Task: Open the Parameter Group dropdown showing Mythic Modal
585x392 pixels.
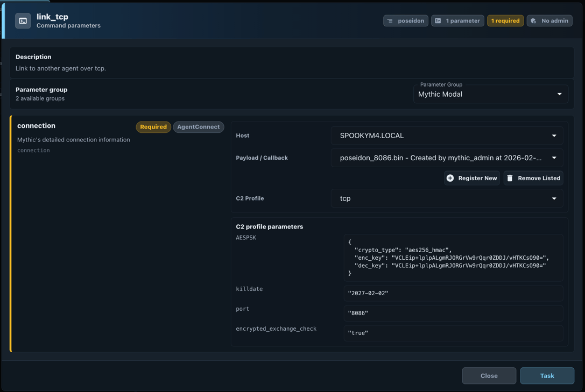Action: tap(491, 94)
